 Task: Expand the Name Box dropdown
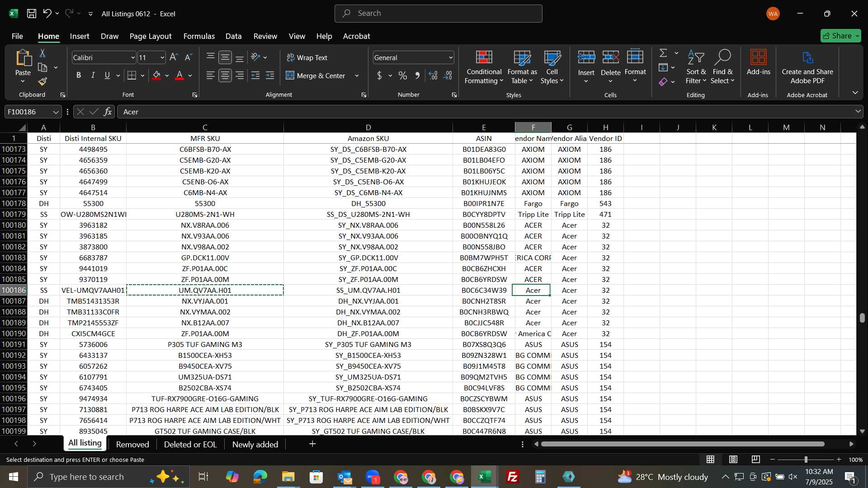(x=56, y=112)
